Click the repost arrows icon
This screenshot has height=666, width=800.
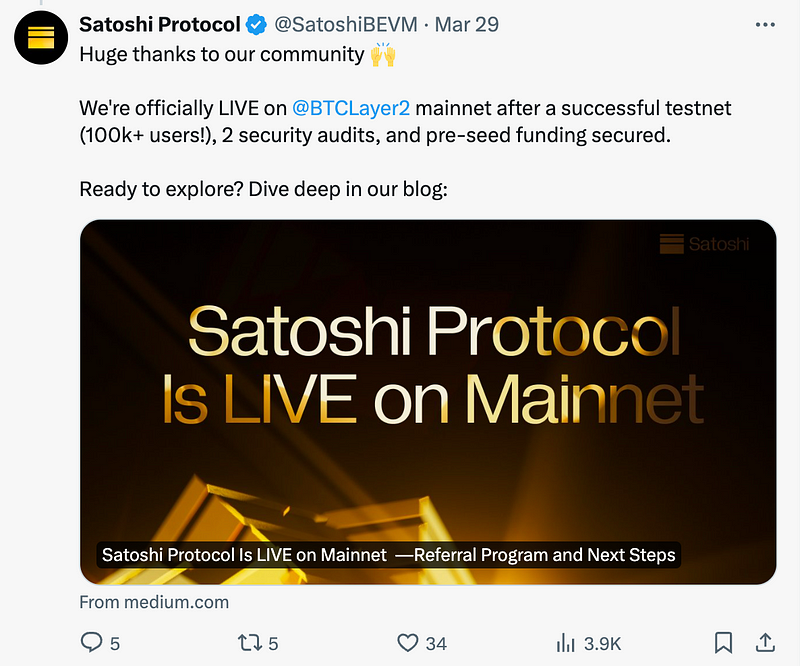(x=250, y=643)
